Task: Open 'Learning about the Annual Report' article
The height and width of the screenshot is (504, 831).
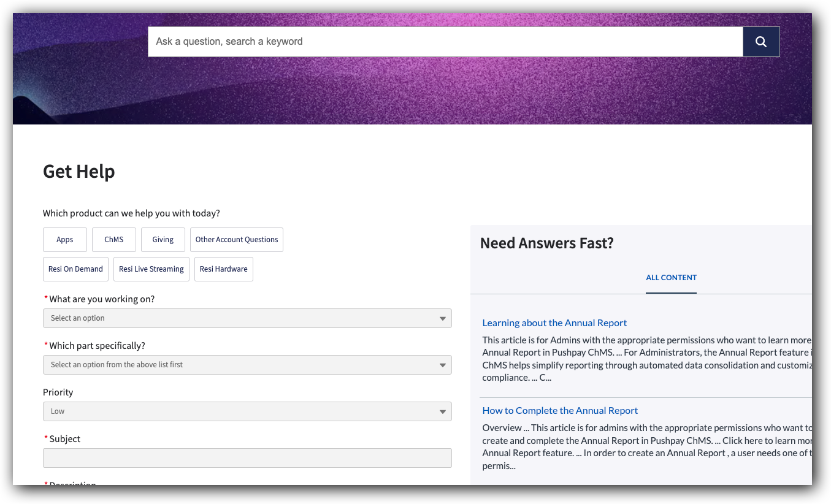Action: pyautogui.click(x=554, y=323)
